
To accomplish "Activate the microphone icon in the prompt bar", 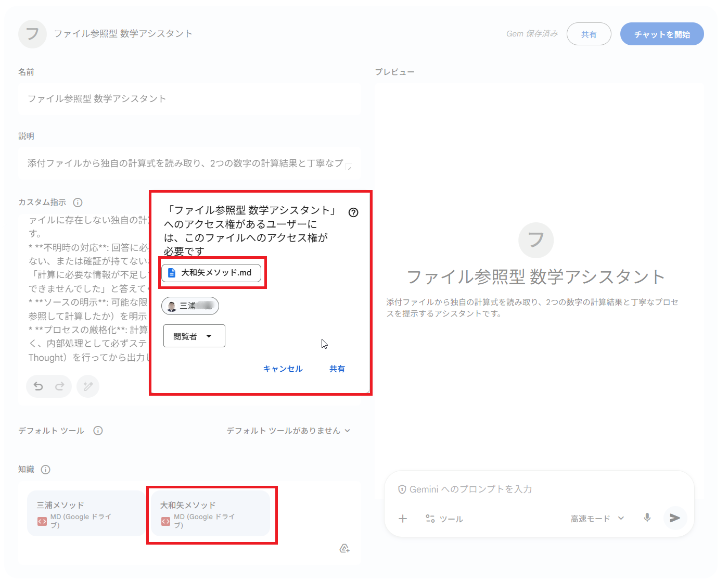I will pyautogui.click(x=647, y=518).
